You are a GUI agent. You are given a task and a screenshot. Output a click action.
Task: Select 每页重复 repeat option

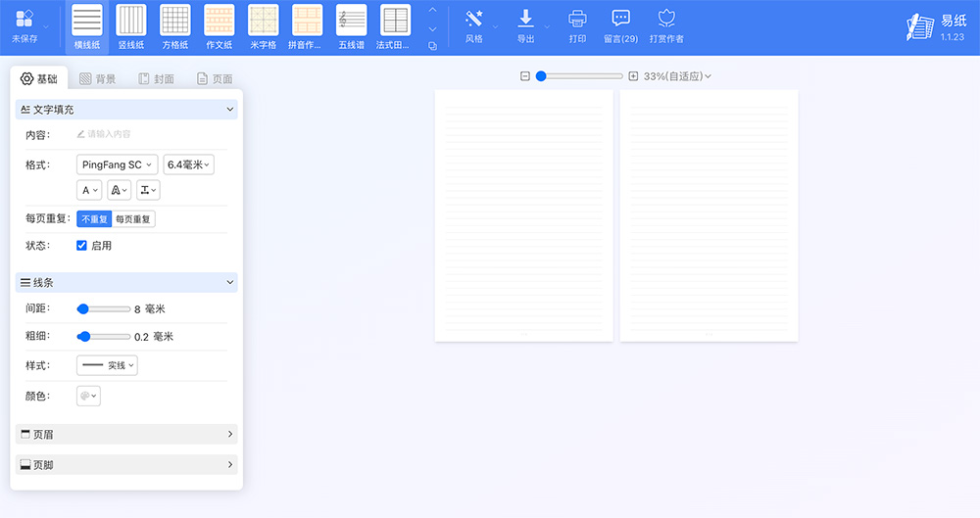coord(133,219)
